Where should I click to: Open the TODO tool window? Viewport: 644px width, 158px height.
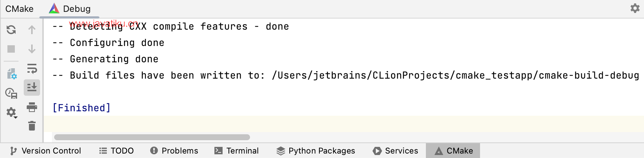tap(116, 151)
